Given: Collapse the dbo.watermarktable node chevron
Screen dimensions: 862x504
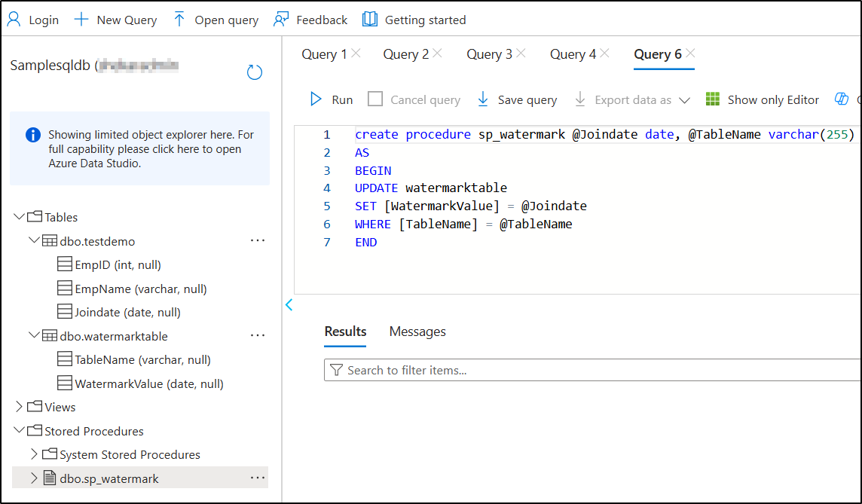Looking at the screenshot, I should [34, 335].
